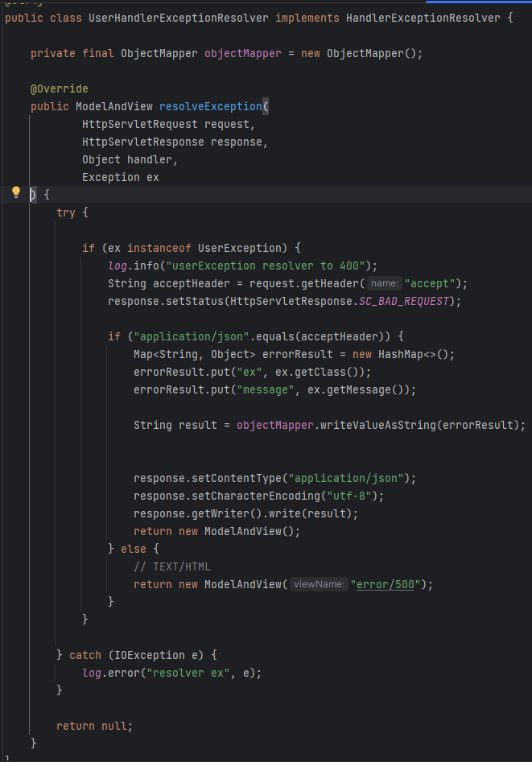Click 'new ObjectMapper()' constructor call
The width and height of the screenshot is (532, 762).
(x=358, y=53)
